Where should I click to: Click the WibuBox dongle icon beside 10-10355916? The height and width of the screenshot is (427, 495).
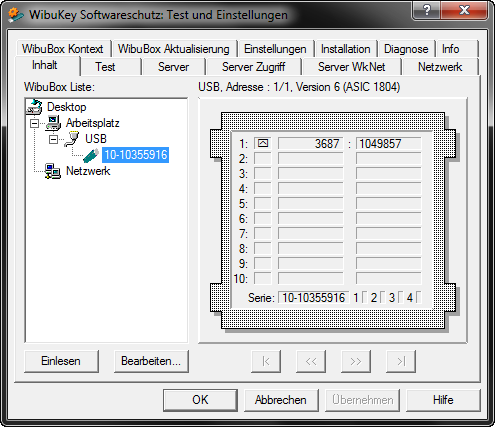[x=91, y=155]
